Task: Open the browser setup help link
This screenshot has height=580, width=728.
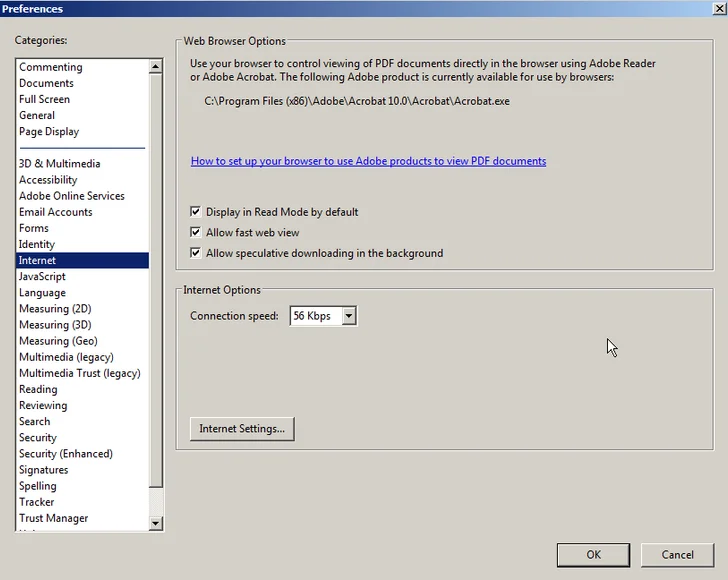Action: (368, 161)
